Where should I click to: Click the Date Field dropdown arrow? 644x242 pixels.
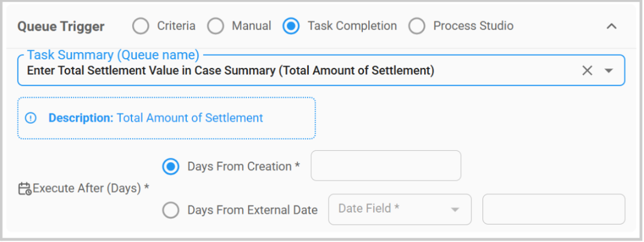(455, 210)
